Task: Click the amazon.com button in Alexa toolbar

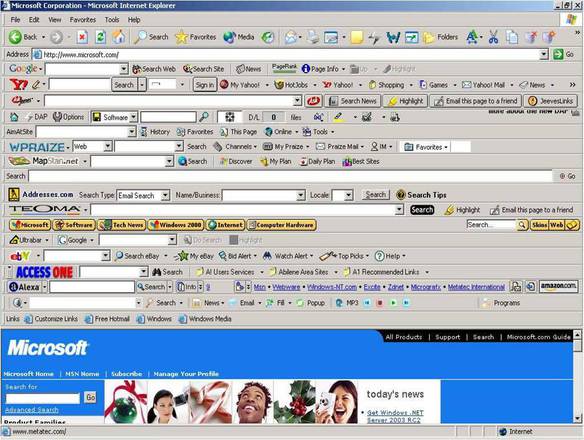Action: coord(558,287)
